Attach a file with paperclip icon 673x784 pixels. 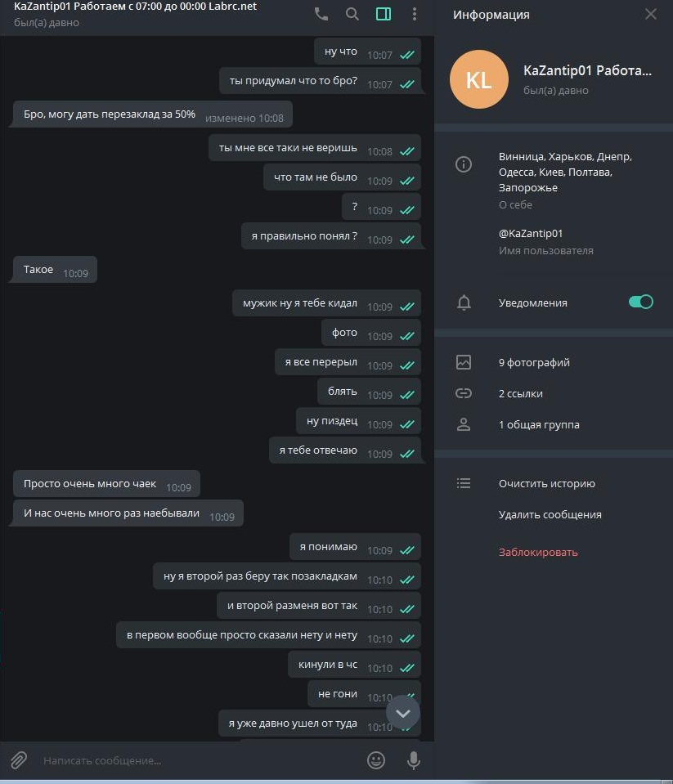19,760
